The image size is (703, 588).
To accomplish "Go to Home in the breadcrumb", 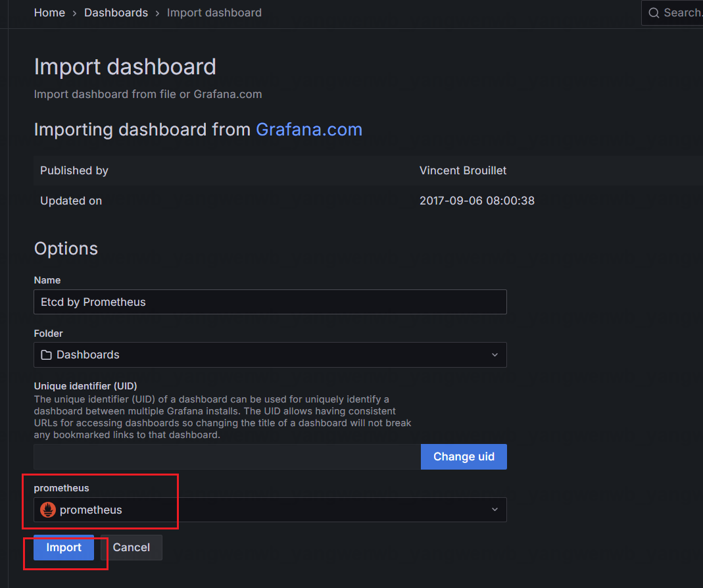I will tap(49, 12).
